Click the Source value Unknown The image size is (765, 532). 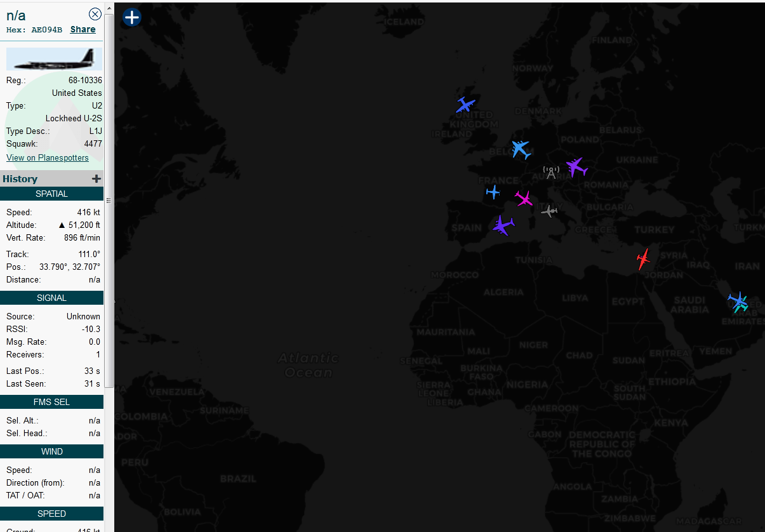pyautogui.click(x=83, y=316)
